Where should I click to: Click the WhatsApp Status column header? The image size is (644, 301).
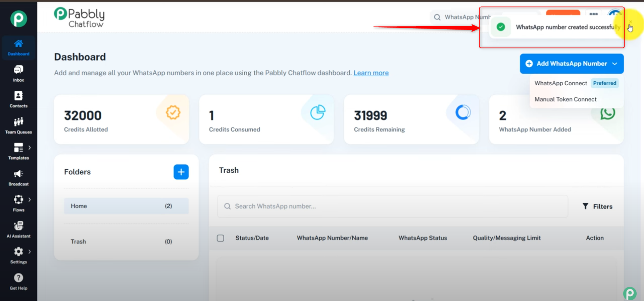[x=423, y=238]
